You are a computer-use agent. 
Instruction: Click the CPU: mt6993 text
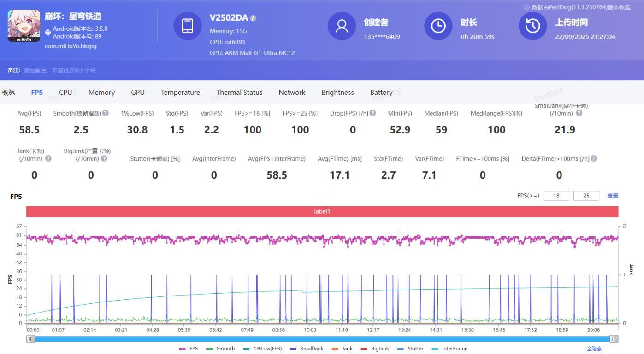click(x=227, y=42)
